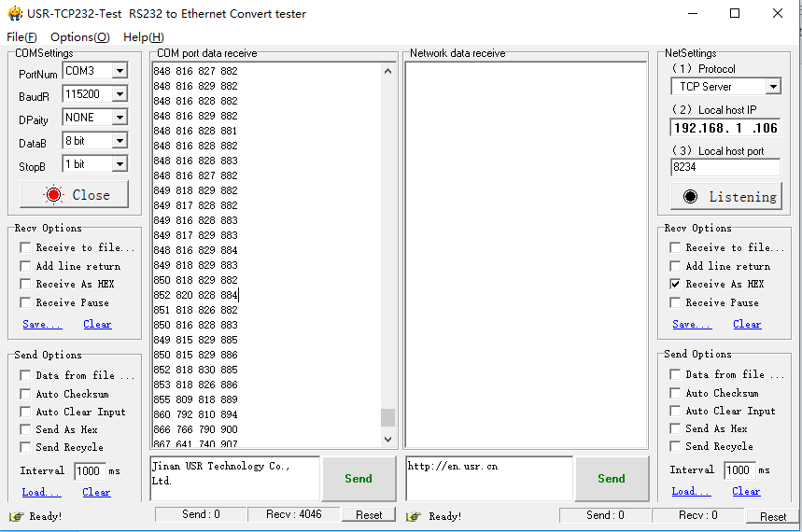
Task: Click Clear link in network Recv Options
Action: click(747, 324)
